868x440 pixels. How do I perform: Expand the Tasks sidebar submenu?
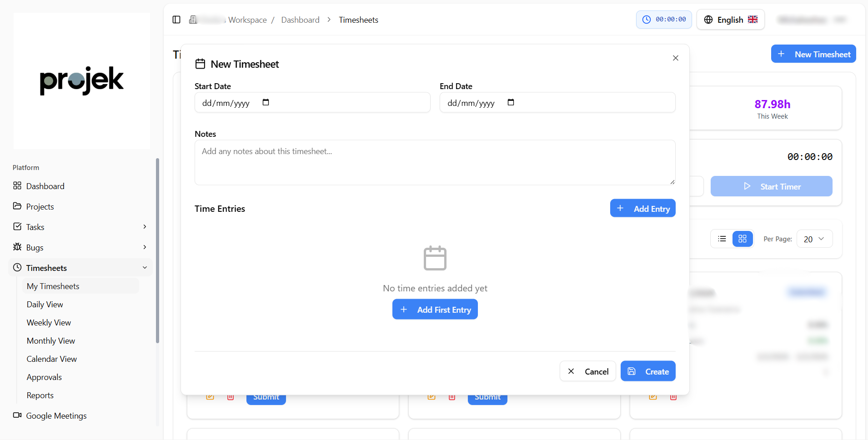pos(145,226)
